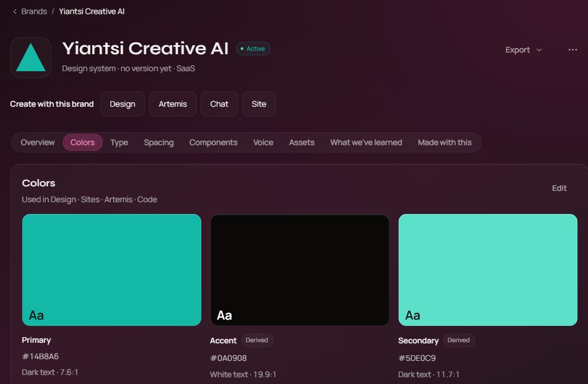Screen dimensions: 588x384
Task: Select the Accent black color swatch
Action: (x=300, y=270)
